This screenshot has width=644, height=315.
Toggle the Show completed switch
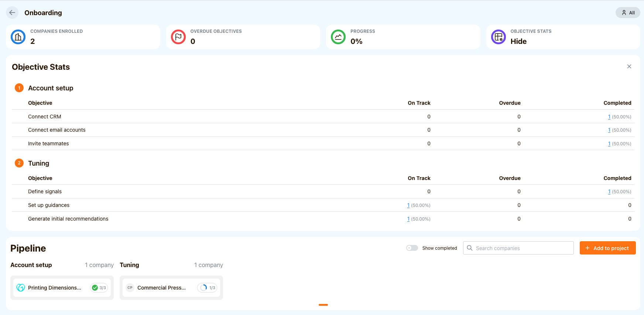tap(412, 248)
